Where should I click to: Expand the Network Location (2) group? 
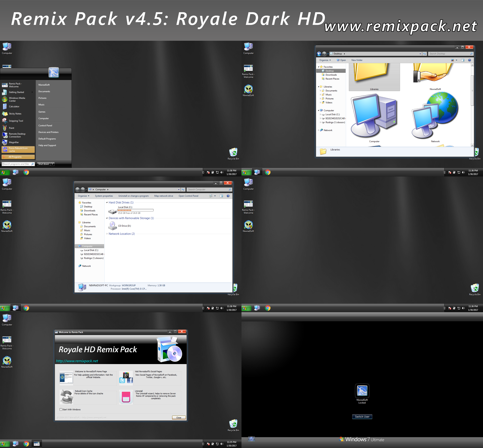coord(107,234)
